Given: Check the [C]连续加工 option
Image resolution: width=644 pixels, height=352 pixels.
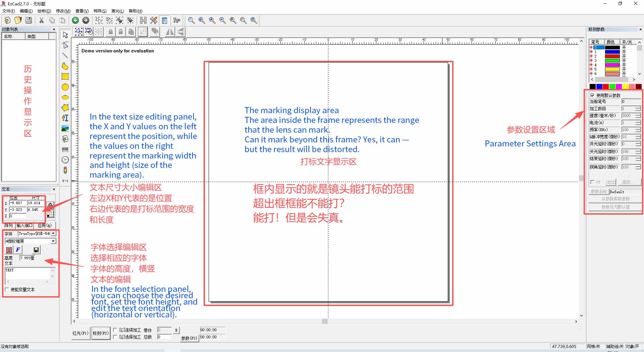Looking at the screenshot, I should click(115, 330).
